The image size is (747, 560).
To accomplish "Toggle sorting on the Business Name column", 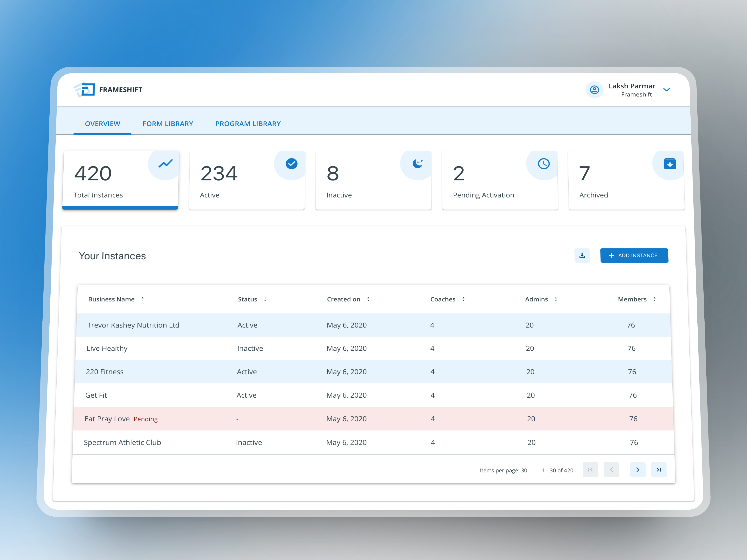I will [x=143, y=299].
